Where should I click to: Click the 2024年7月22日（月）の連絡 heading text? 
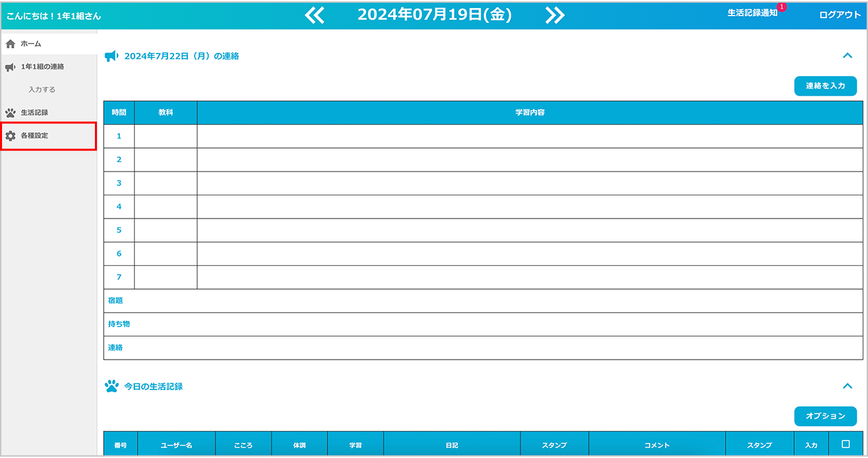(182, 56)
